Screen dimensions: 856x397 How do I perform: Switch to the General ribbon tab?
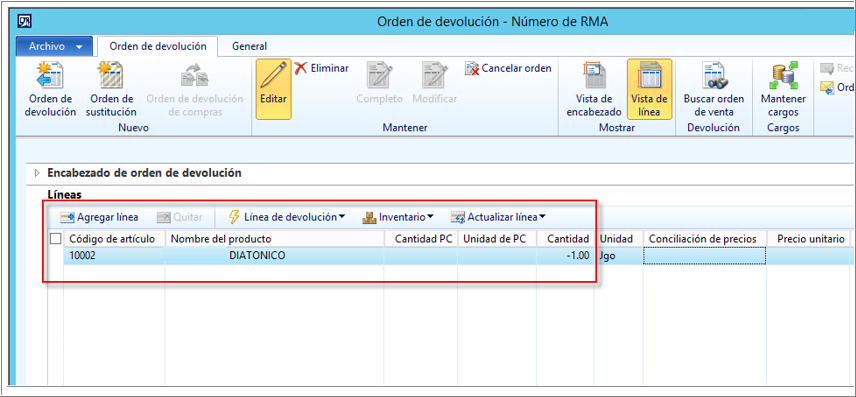click(249, 46)
